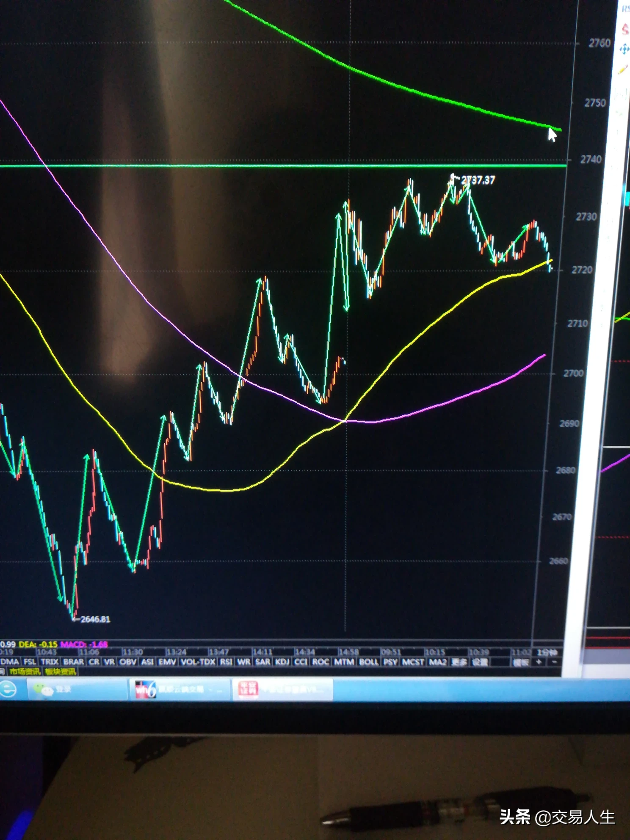The height and width of the screenshot is (840, 630).
Task: Click the 2737.37 high price label
Action: point(478,180)
